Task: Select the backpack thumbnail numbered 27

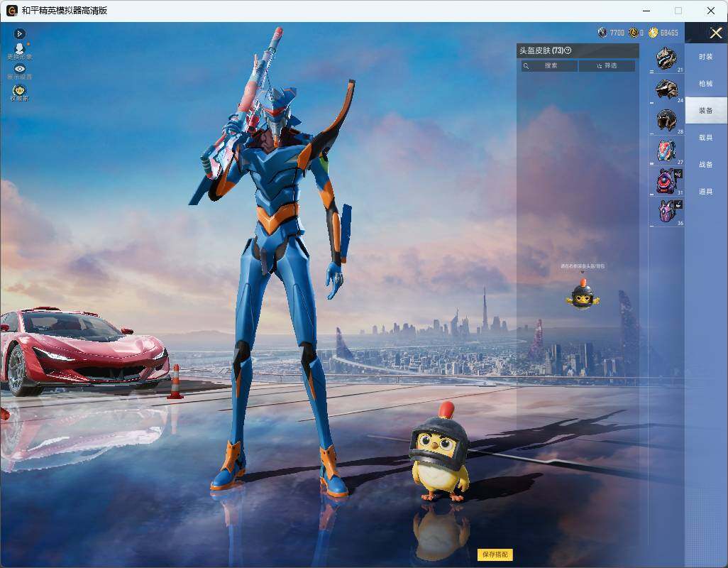Action: [667, 151]
